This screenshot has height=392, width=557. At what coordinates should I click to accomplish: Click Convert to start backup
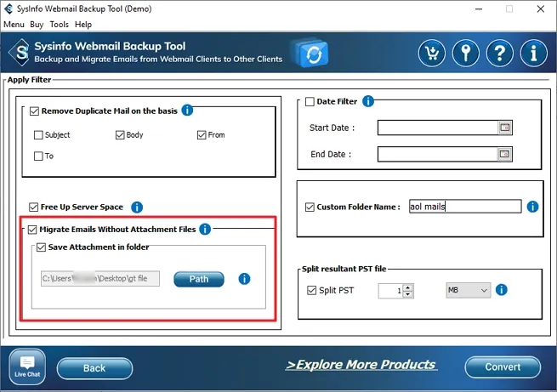(x=503, y=366)
